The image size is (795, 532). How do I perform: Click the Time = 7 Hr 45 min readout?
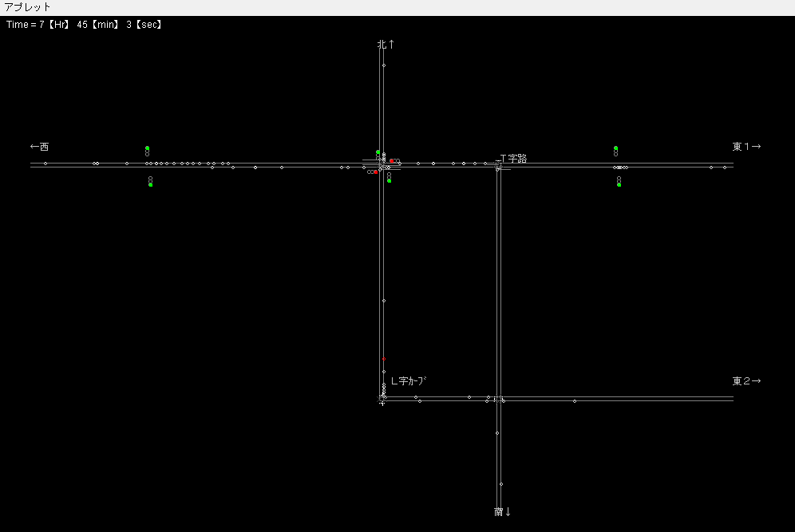(x=84, y=24)
